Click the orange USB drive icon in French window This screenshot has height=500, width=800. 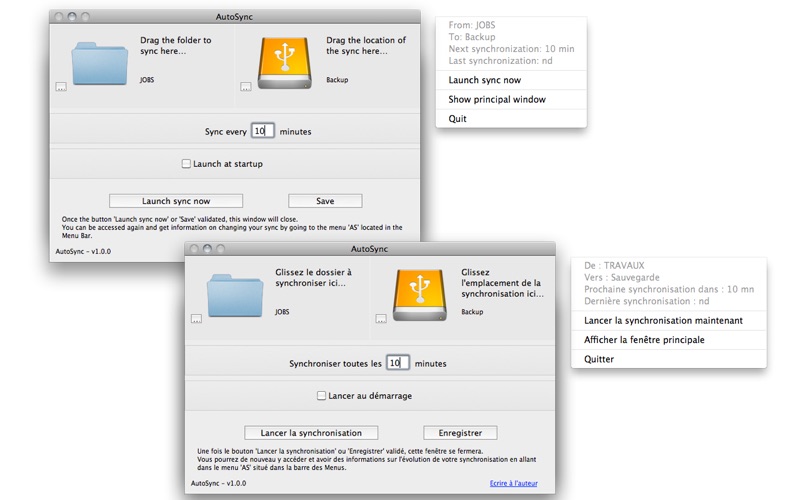tap(419, 295)
